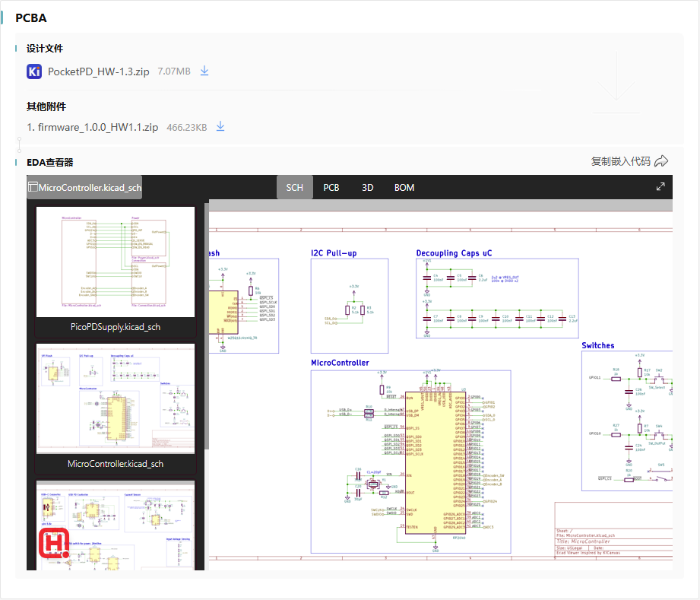This screenshot has height=600, width=700.
Task: Enter fullscreen with the expand arrows icon
Action: pos(660,185)
